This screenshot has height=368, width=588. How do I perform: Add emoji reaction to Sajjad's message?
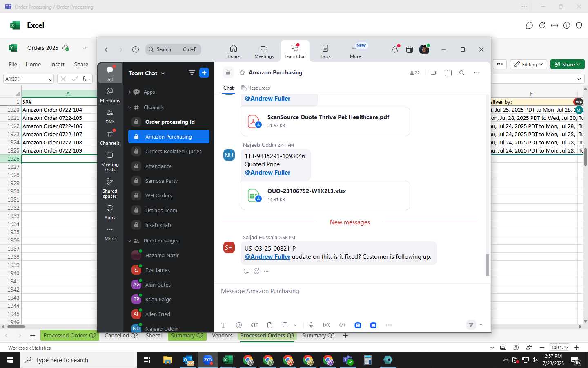tap(256, 271)
